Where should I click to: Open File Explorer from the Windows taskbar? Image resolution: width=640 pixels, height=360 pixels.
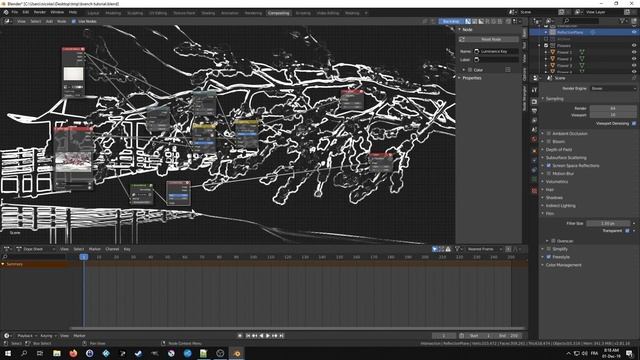pos(57,353)
